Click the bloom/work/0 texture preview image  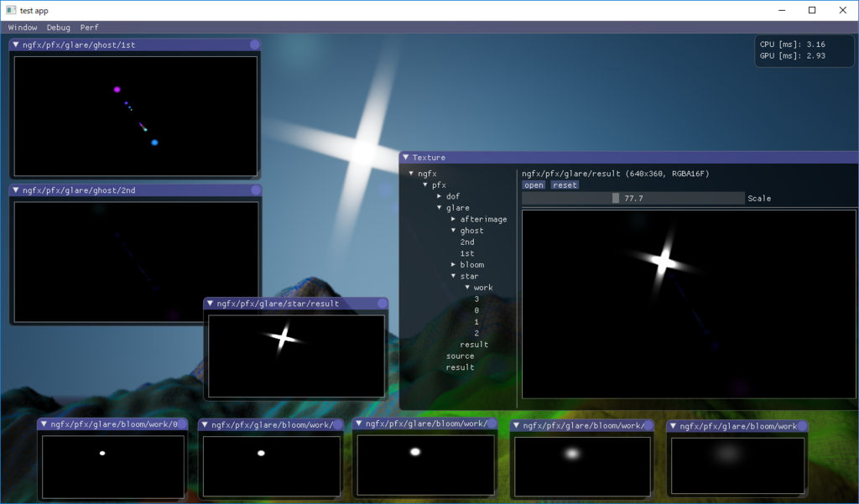(113, 467)
